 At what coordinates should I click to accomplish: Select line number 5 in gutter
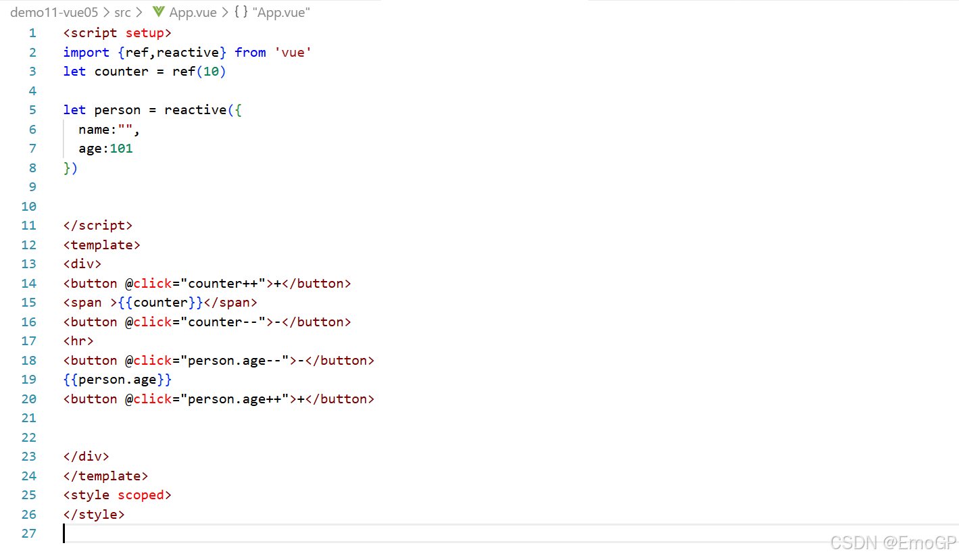[32, 110]
